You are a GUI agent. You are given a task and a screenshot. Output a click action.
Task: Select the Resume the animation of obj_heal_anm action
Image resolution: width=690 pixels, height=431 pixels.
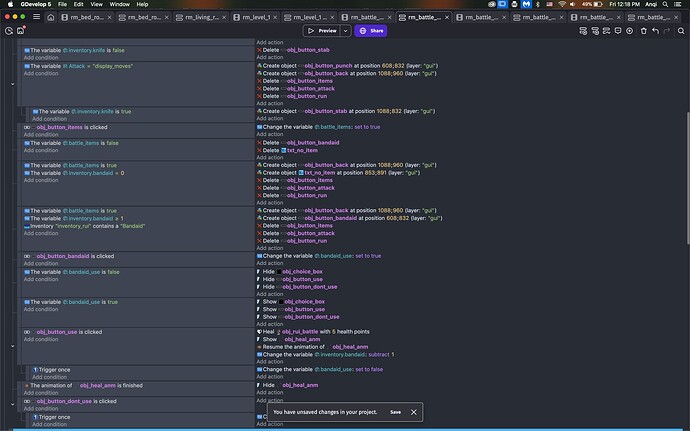click(x=312, y=347)
